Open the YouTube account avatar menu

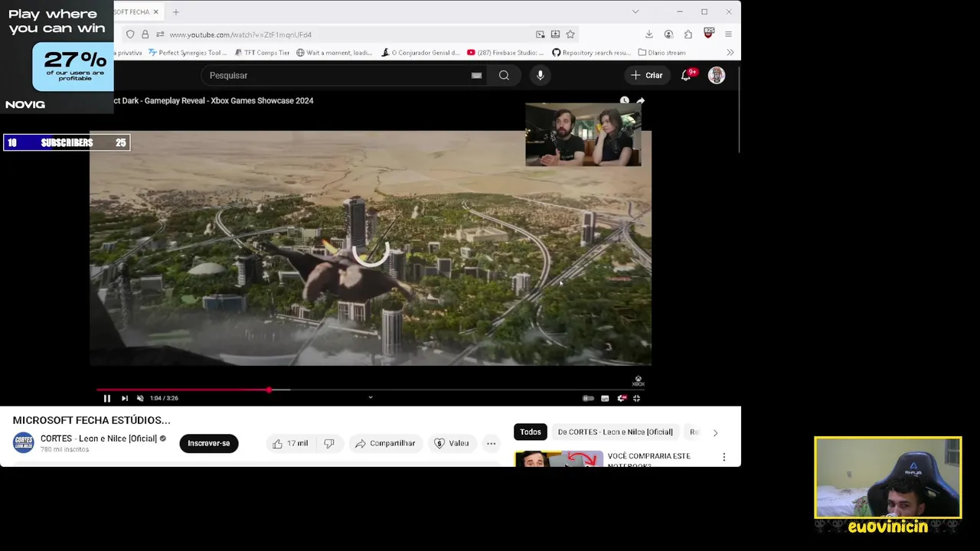[x=717, y=75]
